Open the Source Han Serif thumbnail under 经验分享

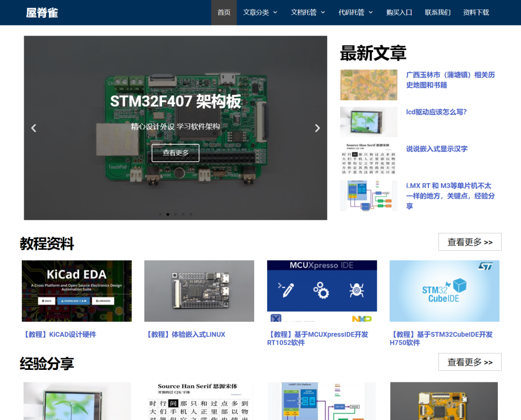pos(199,401)
